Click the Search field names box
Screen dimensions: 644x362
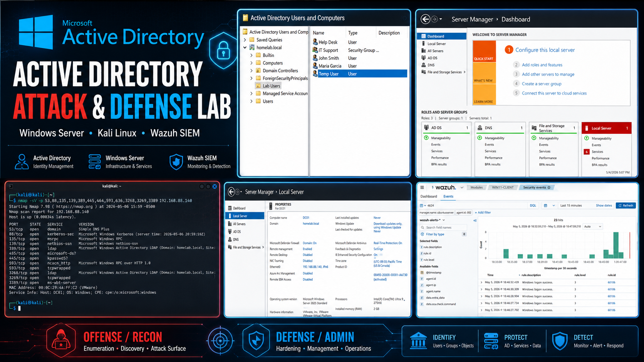point(443,227)
